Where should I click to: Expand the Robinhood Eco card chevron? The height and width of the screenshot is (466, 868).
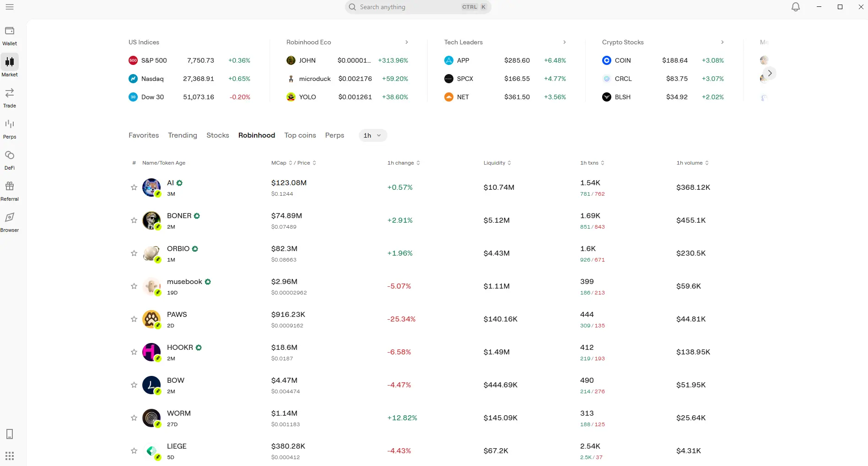pos(407,42)
